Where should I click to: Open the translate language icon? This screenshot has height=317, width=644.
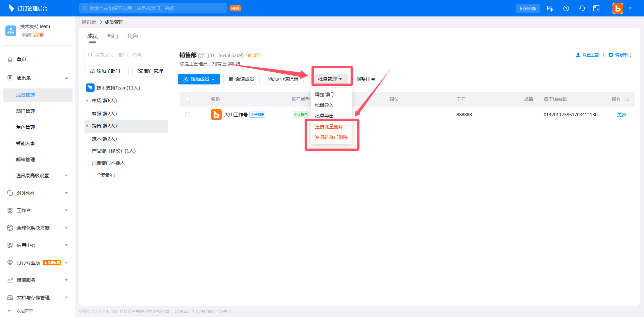(550, 8)
